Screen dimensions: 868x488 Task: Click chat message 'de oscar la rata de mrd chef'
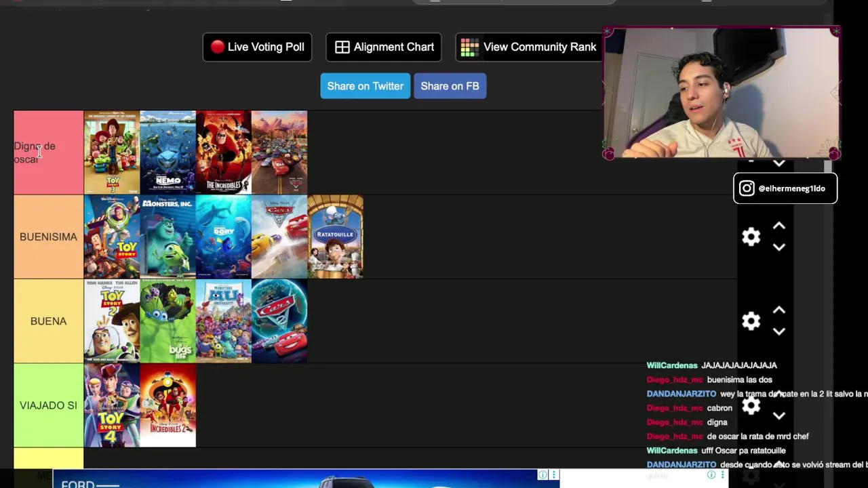(757, 436)
